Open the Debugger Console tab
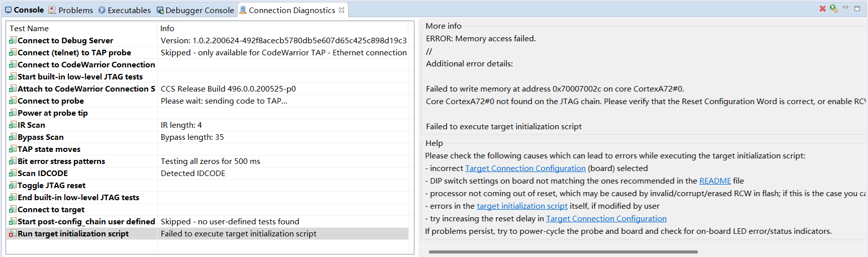This screenshot has width=868, height=257. click(195, 10)
